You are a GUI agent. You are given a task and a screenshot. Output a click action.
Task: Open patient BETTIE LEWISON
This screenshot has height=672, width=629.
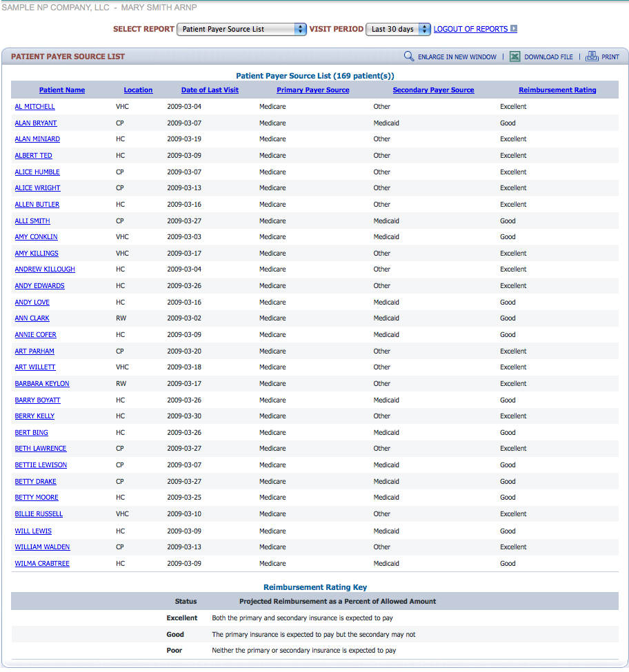point(41,465)
